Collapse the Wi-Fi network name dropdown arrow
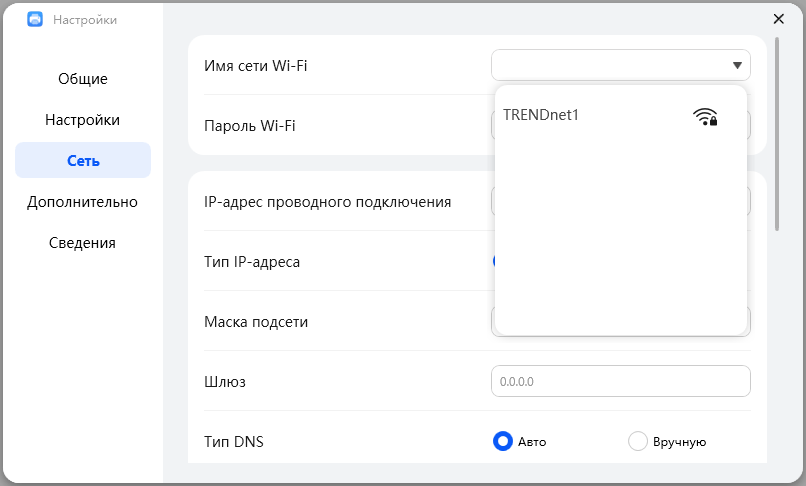 point(737,66)
